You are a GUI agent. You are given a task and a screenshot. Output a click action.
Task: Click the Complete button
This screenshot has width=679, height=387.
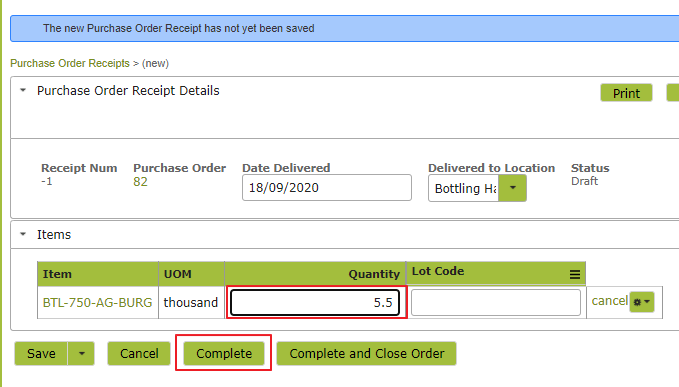click(224, 354)
